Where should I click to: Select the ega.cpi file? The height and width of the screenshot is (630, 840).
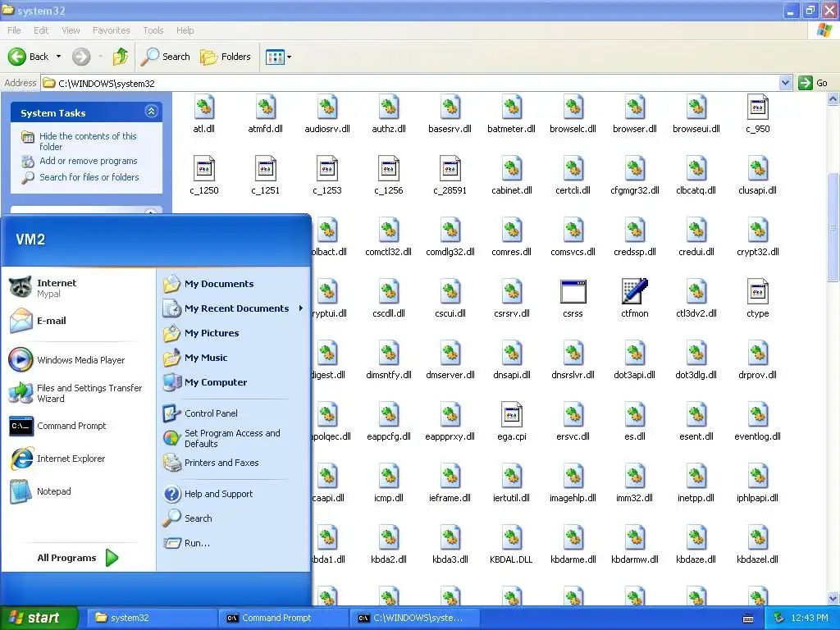tap(512, 421)
